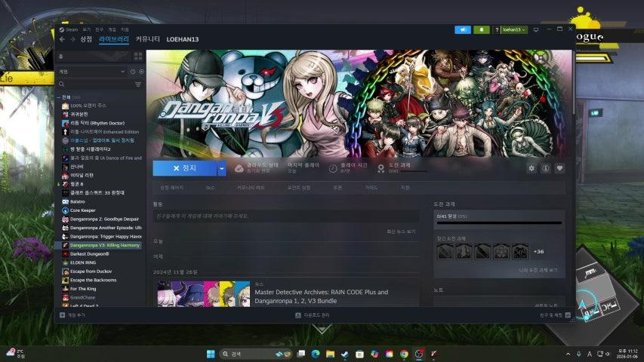644x362 pixels.
Task: Click the game info icon
Action: (x=545, y=168)
